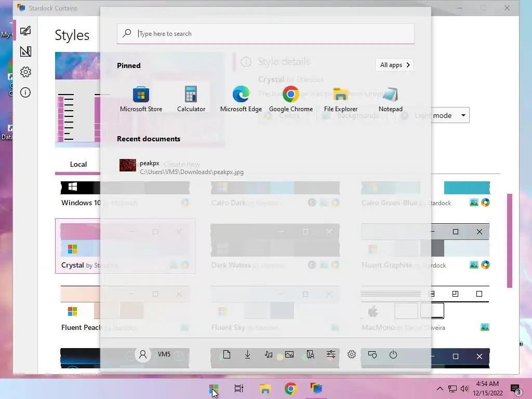Open Curtains settings gear in sidebar
The height and width of the screenshot is (399, 532).
(25, 72)
